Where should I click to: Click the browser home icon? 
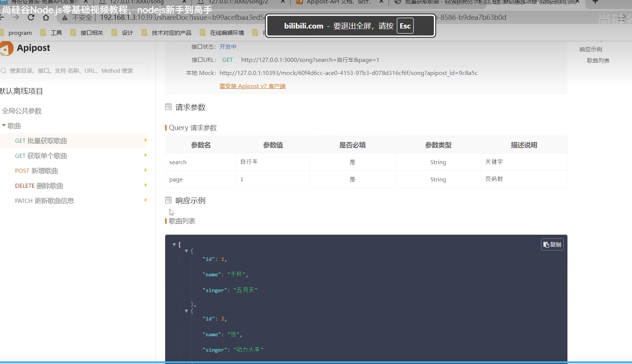coord(46,18)
